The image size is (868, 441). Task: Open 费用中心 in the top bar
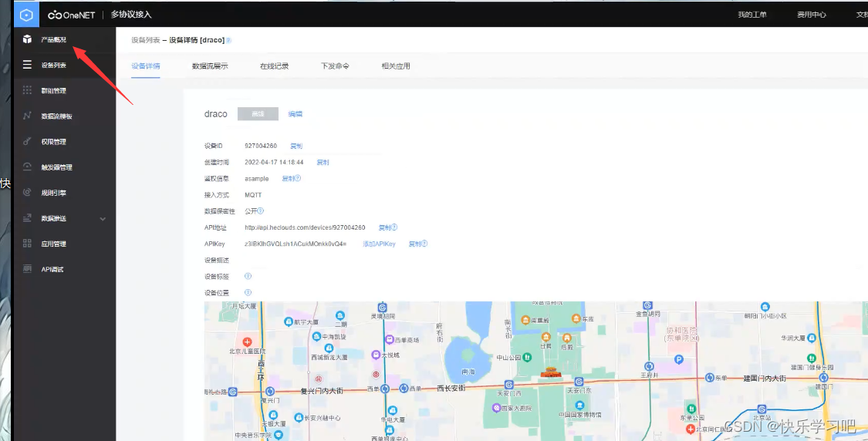click(811, 15)
